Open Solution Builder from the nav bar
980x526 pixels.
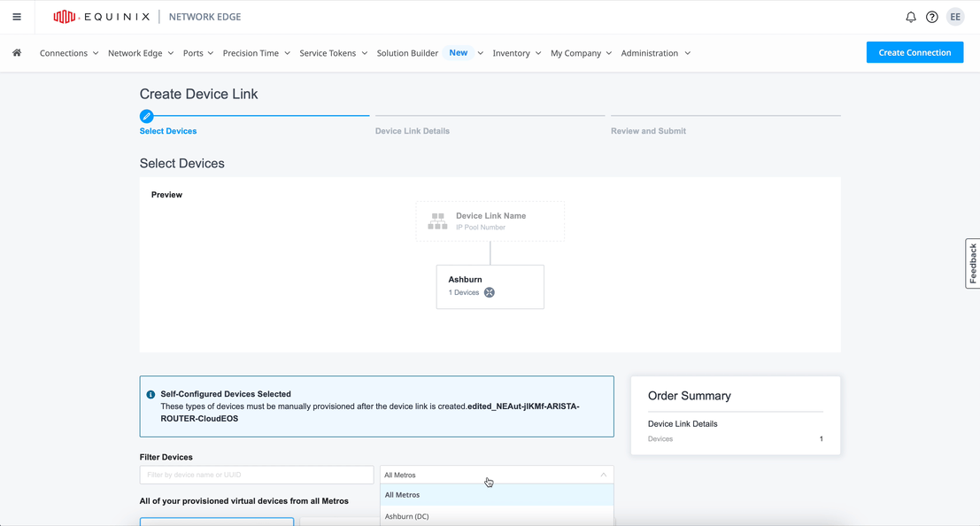click(x=407, y=53)
